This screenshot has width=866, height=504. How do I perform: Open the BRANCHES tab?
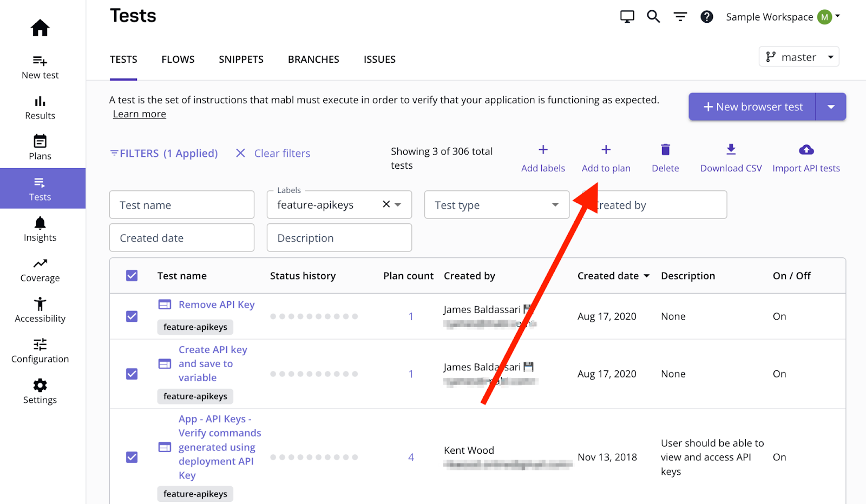313,59
